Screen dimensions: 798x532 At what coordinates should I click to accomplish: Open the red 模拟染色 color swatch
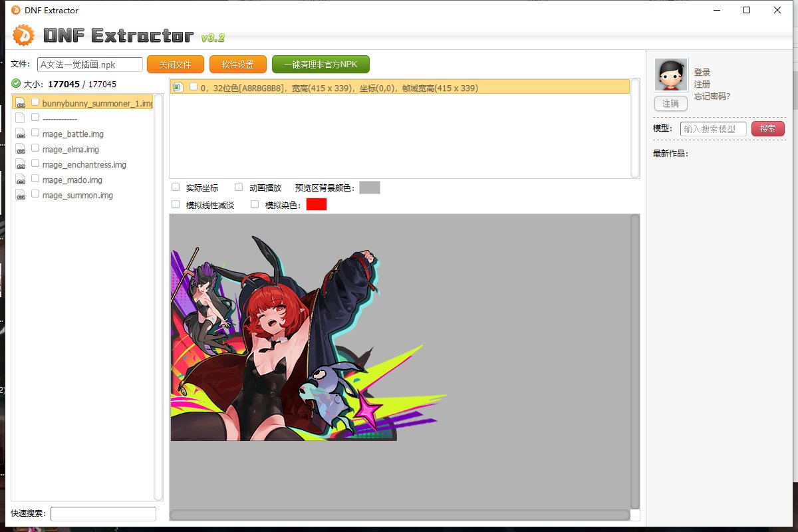point(317,204)
